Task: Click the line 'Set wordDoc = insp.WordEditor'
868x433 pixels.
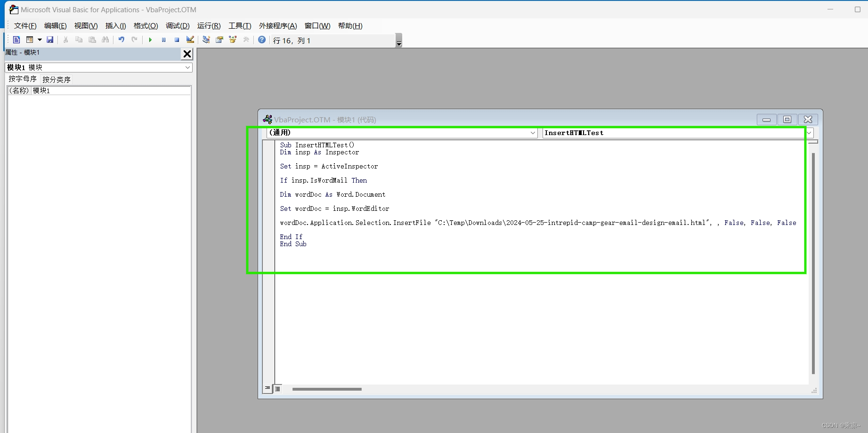Action: (x=334, y=208)
